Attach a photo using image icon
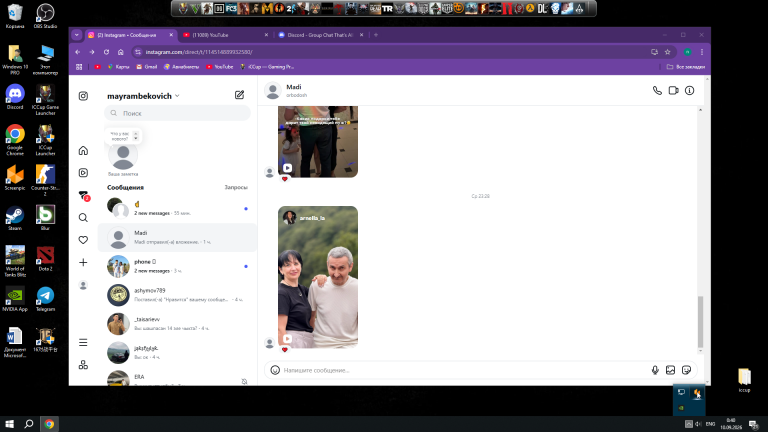 [671, 370]
